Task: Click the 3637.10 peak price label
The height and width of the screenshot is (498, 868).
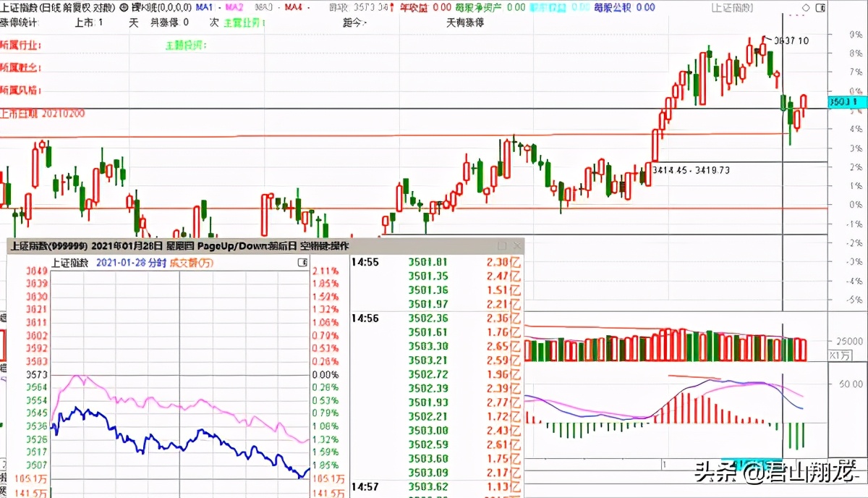Action: [x=791, y=41]
